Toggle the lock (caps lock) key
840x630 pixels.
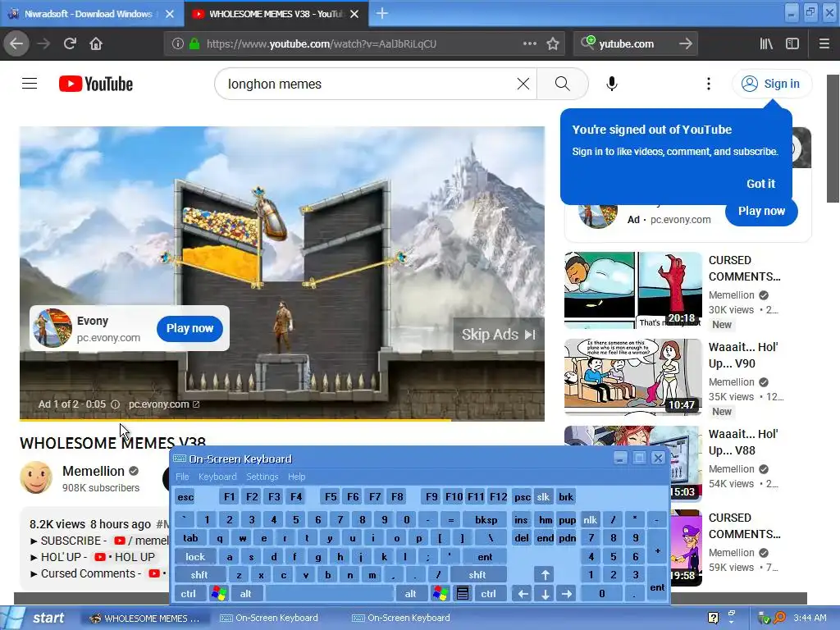pyautogui.click(x=195, y=557)
